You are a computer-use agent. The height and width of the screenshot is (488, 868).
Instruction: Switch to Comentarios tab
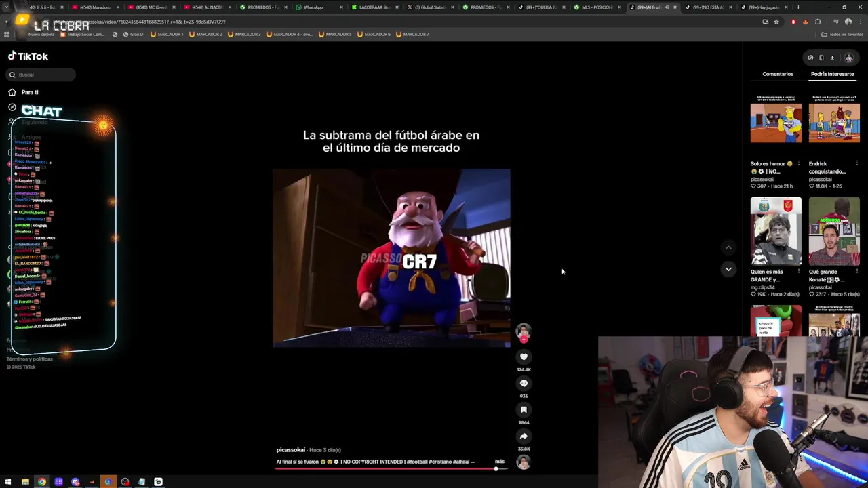[x=778, y=74]
